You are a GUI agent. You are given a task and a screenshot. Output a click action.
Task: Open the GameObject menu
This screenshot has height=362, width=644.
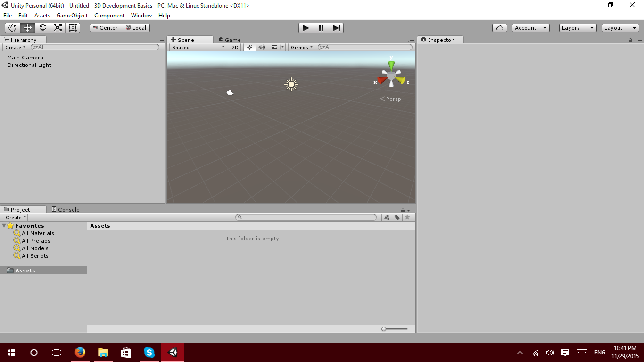[x=72, y=16]
